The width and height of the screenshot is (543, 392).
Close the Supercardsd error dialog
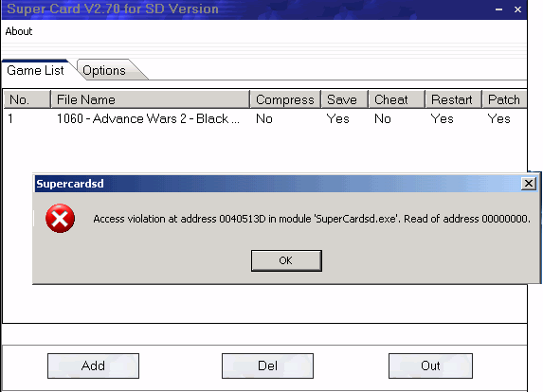tap(529, 184)
